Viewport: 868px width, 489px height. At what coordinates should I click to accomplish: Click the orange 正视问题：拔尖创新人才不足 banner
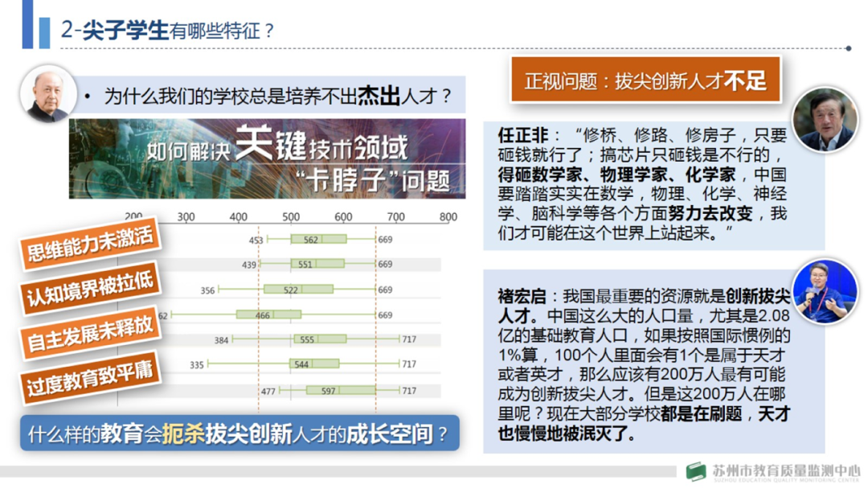click(x=645, y=80)
